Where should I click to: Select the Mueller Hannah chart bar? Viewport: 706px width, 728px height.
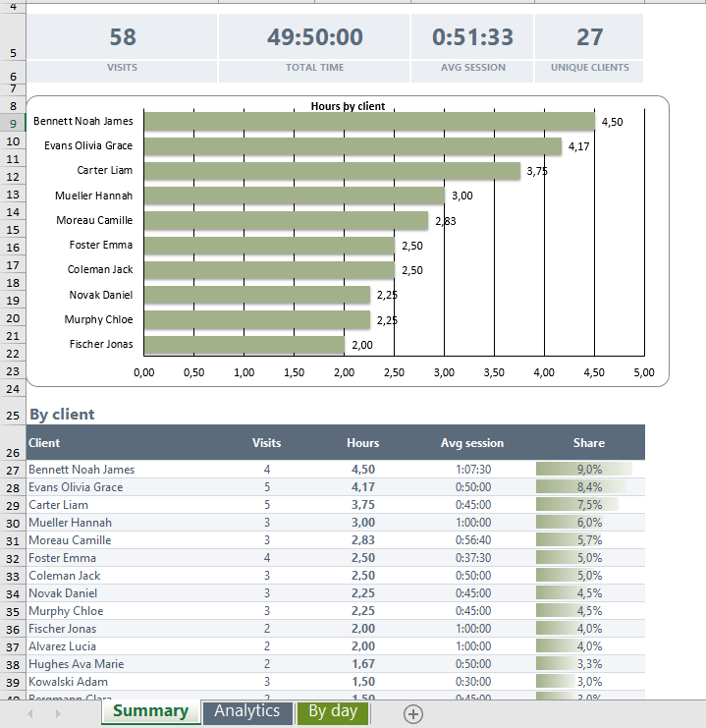[x=295, y=196]
